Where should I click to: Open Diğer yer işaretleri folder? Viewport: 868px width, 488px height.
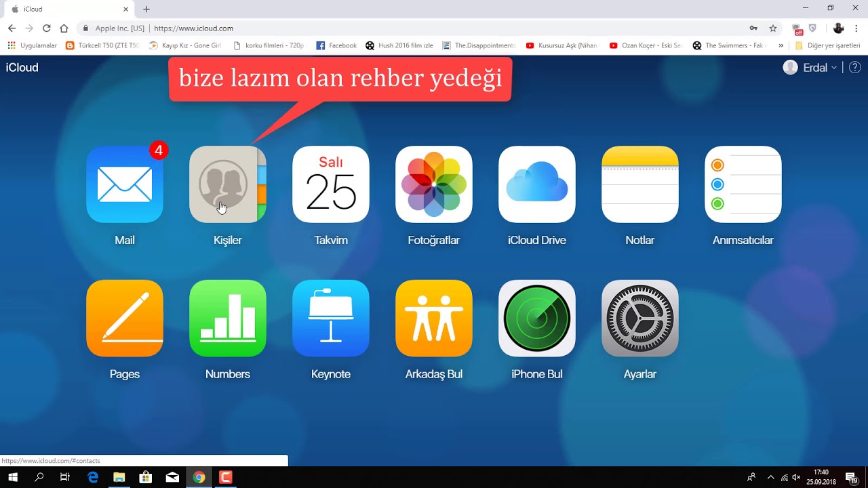click(x=827, y=45)
